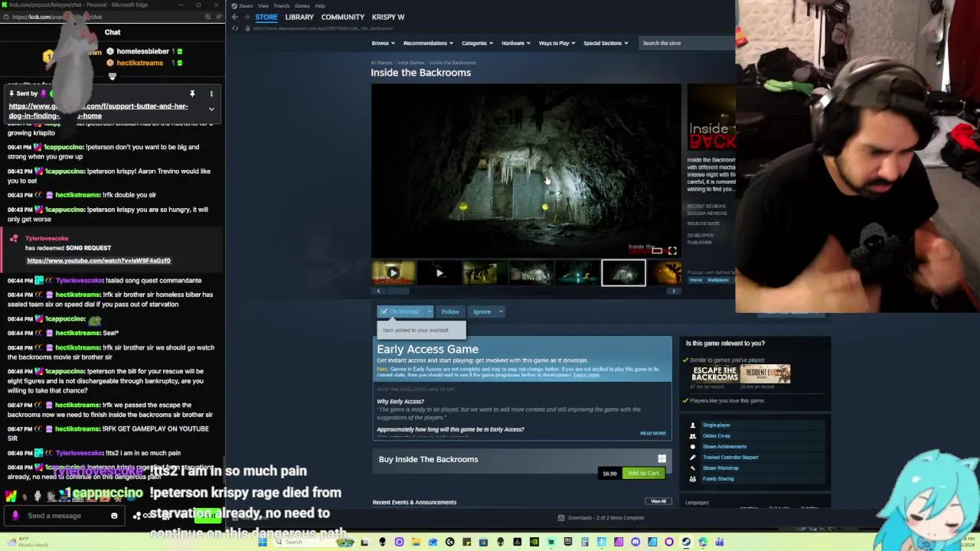Click the All Games breadcrumb link
Viewport: 980px width, 551px height.
point(381,63)
